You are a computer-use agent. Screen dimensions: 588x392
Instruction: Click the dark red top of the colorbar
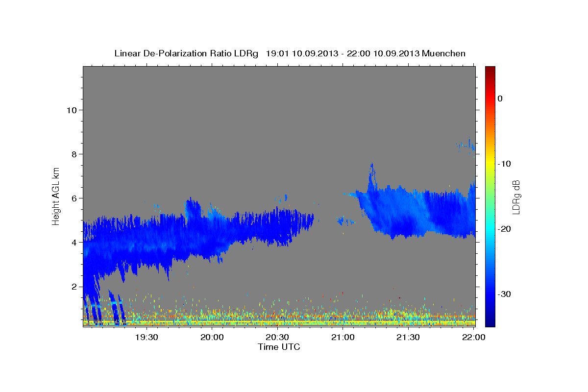pos(490,70)
